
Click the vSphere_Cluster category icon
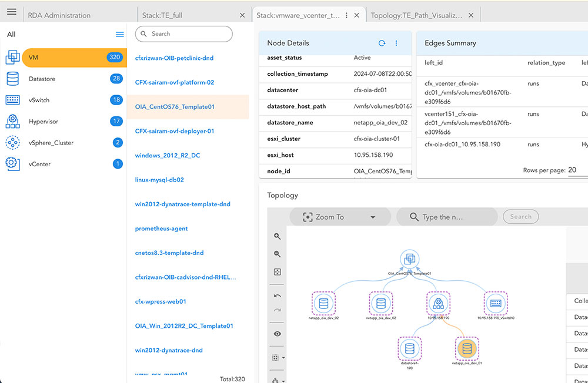(x=12, y=142)
